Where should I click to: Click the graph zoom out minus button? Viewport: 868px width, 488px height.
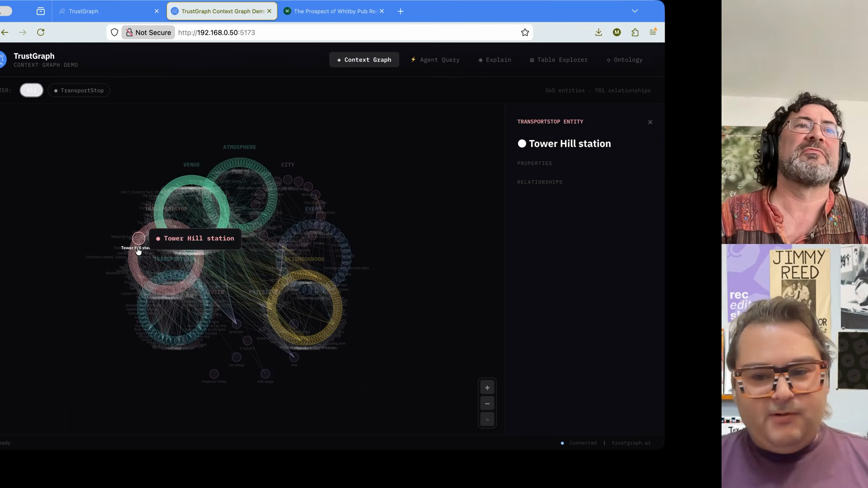tap(487, 404)
